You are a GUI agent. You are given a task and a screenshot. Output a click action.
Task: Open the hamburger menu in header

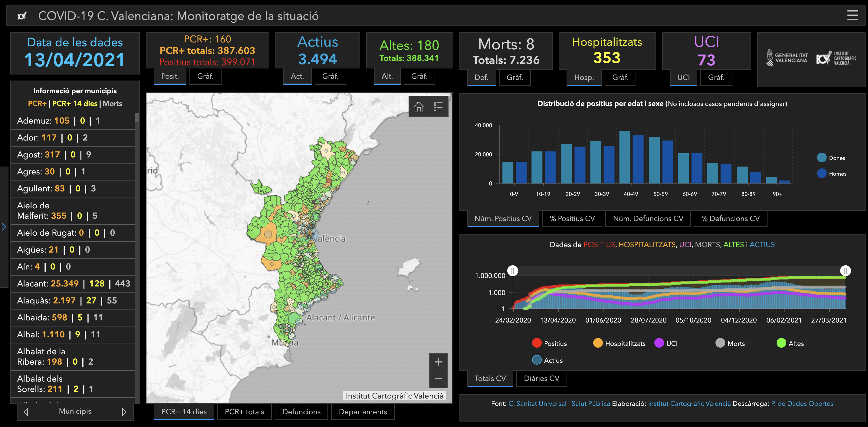pyautogui.click(x=853, y=15)
